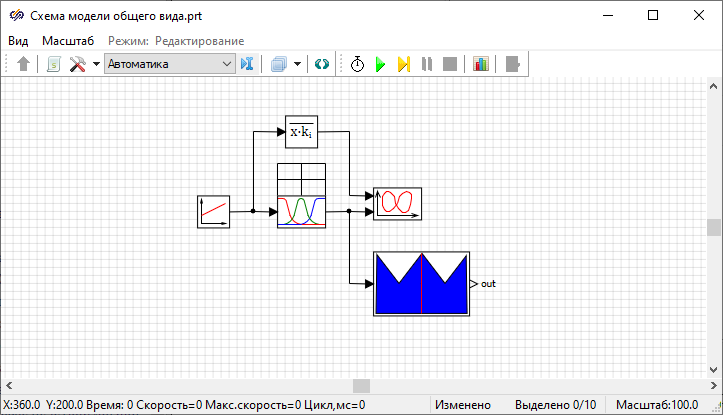Start simulation with green play button
The height and width of the screenshot is (415, 723).
[x=380, y=64]
